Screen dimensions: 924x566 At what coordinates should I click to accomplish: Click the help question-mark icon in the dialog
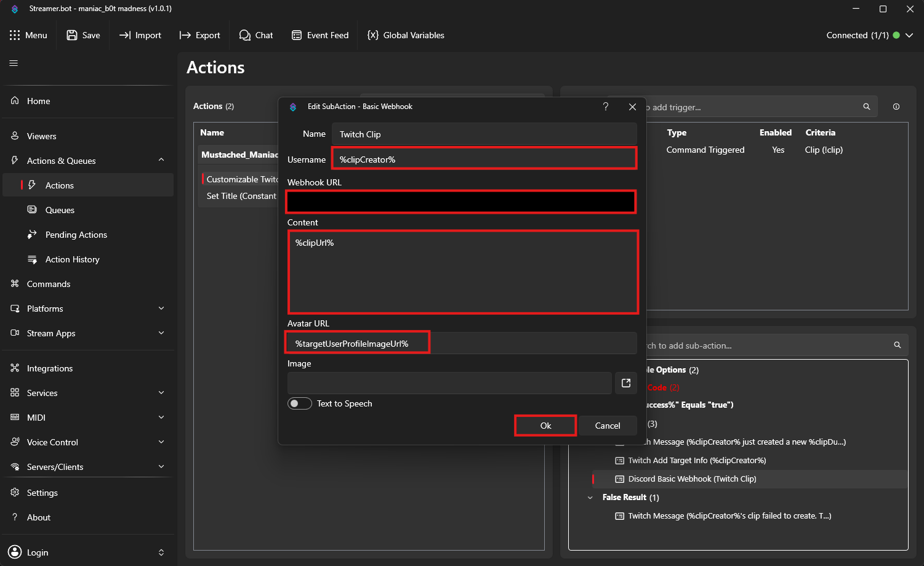(x=606, y=107)
